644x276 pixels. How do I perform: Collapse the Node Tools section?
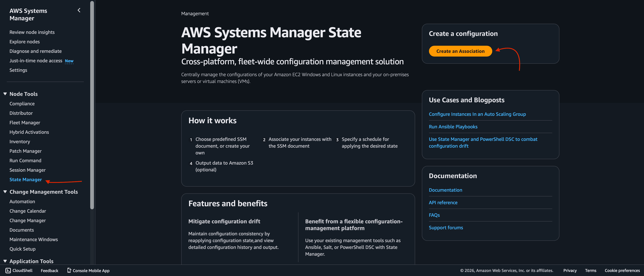[5, 94]
